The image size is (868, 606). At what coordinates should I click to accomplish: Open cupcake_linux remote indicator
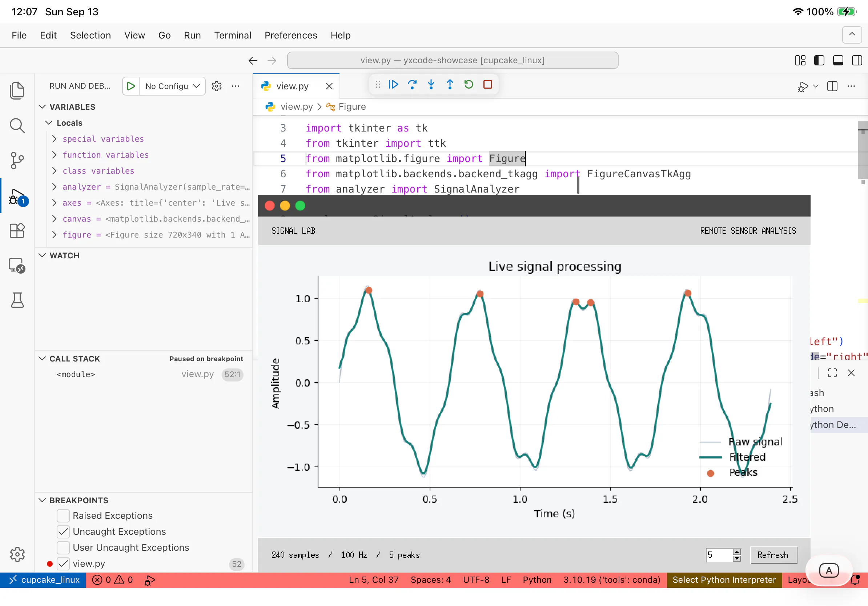click(43, 580)
